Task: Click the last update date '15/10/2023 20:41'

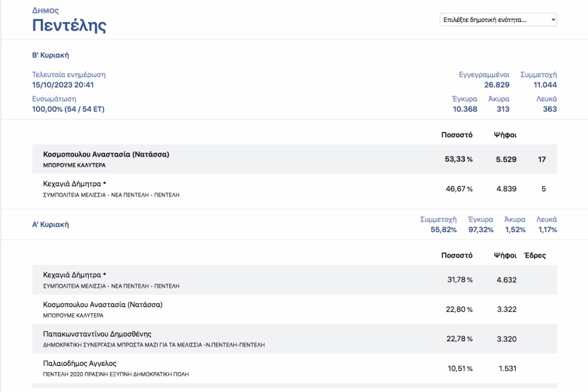Action: (x=63, y=85)
